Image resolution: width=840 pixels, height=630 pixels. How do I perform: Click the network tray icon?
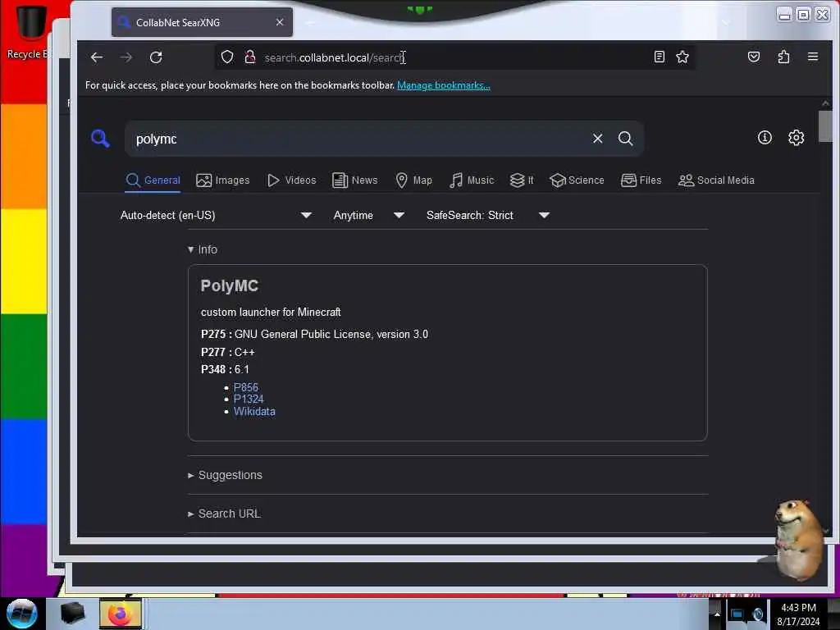point(737,614)
